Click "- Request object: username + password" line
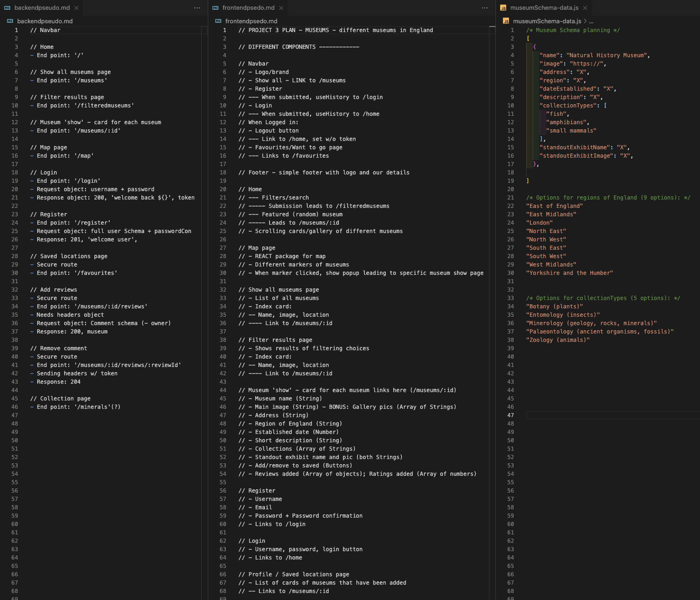Screen dimensions: 700x600 click(x=92, y=189)
